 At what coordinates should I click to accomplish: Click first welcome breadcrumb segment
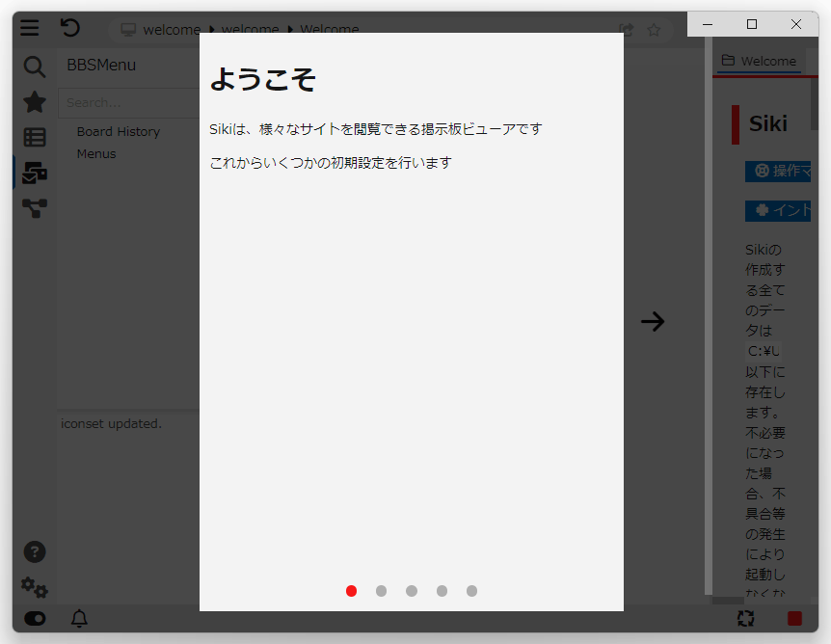[172, 30]
